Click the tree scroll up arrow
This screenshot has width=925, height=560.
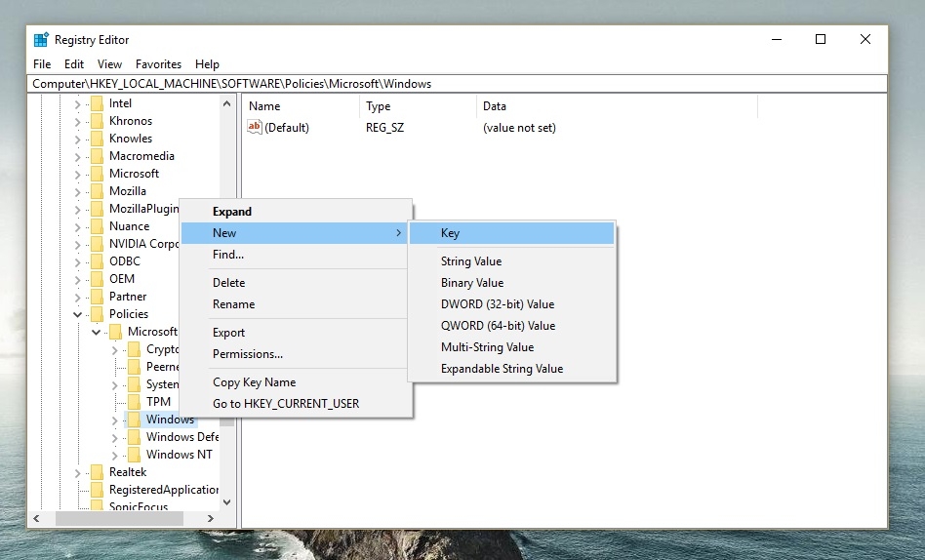coord(226,103)
